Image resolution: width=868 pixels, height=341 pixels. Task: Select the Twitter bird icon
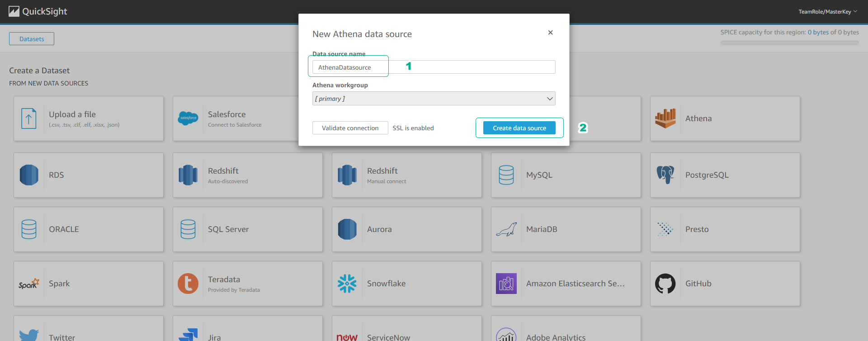29,336
